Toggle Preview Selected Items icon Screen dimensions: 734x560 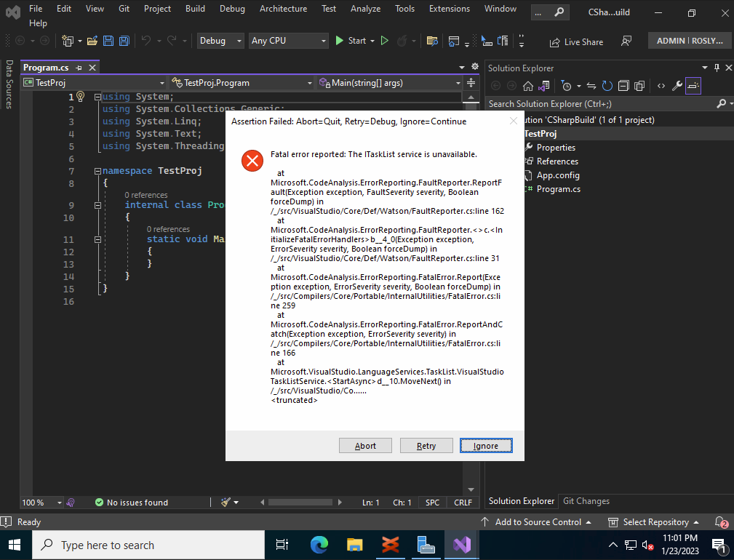[x=693, y=86]
